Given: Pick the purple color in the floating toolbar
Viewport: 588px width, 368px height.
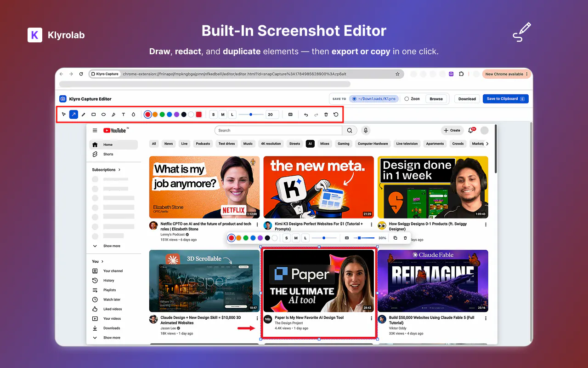Looking at the screenshot, I should [260, 238].
